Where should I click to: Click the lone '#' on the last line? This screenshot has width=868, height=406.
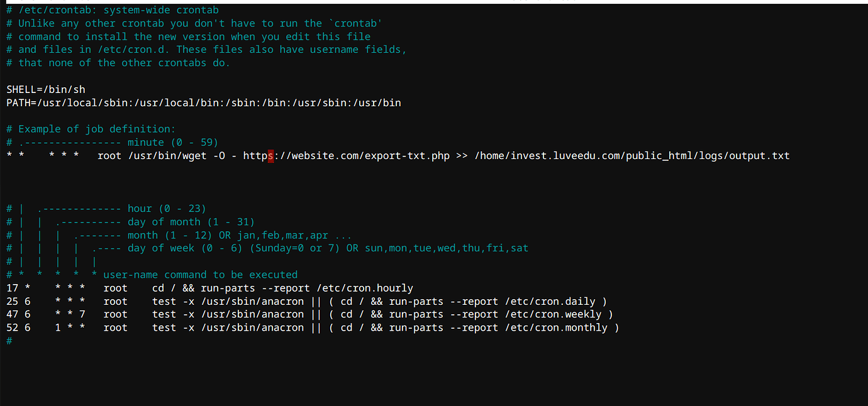click(x=9, y=341)
